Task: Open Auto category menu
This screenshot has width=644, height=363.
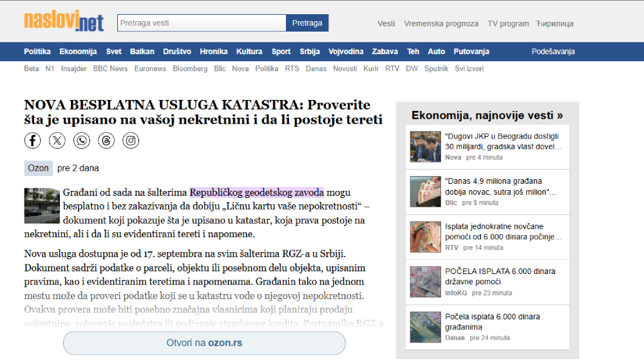Action: pyautogui.click(x=436, y=52)
